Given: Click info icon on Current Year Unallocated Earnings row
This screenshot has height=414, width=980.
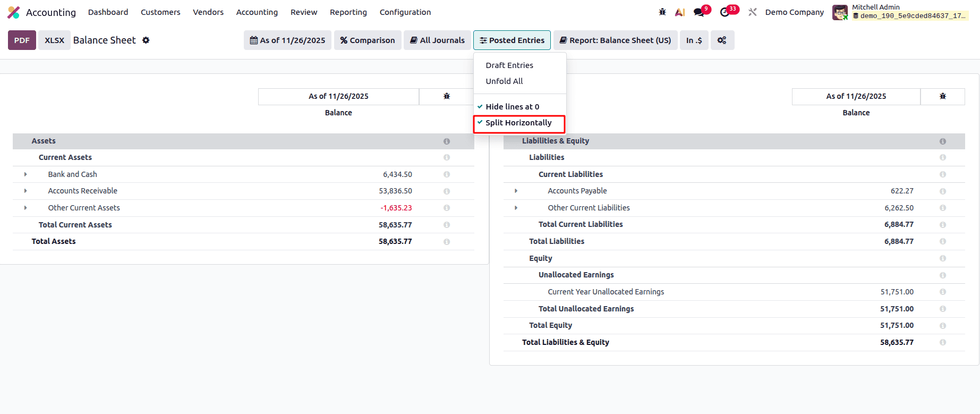Looking at the screenshot, I should 943,292.
